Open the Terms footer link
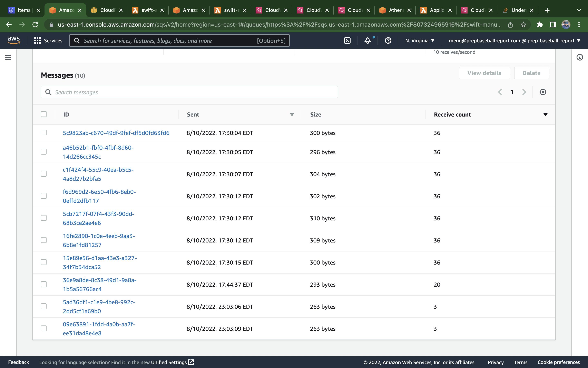Viewport: 588px width, 368px height. click(x=520, y=362)
